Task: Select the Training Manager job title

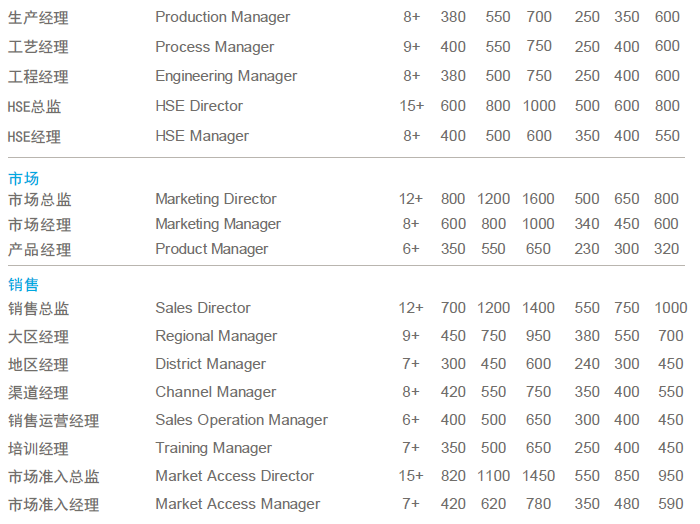Action: point(213,448)
